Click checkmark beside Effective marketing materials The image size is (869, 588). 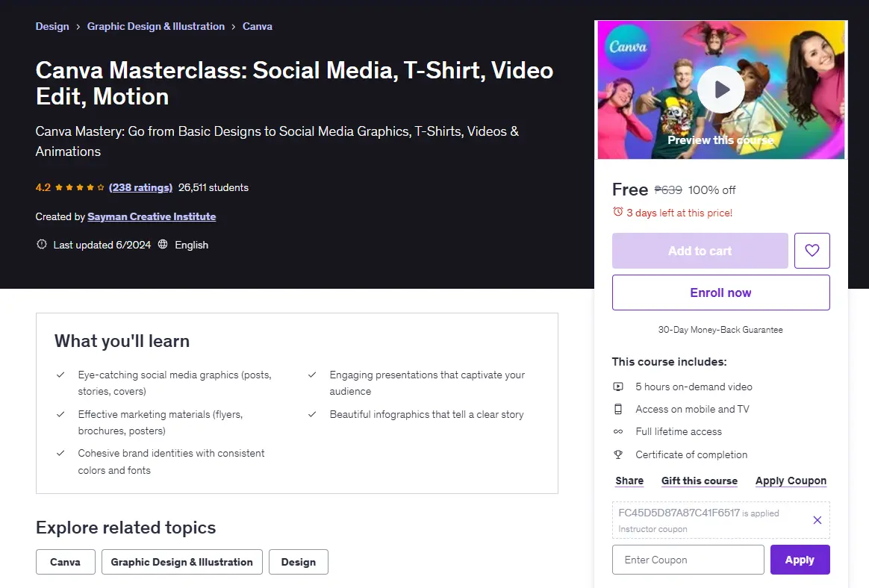pos(60,414)
